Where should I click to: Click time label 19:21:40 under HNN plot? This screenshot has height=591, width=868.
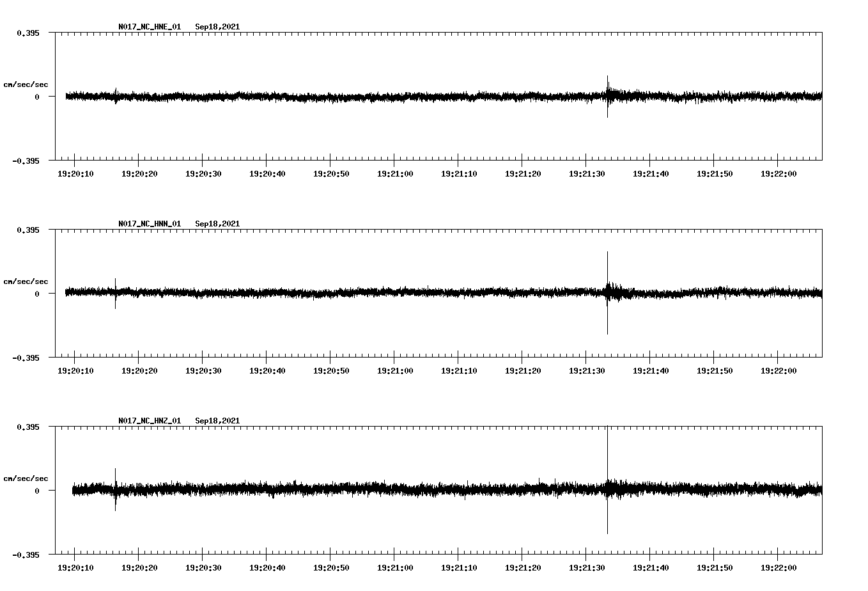(x=651, y=371)
